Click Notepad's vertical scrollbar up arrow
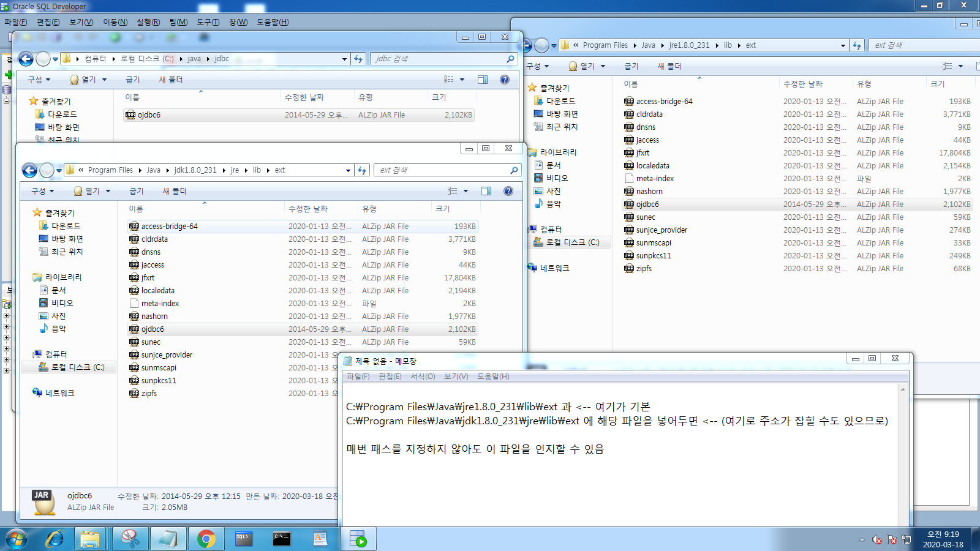980x551 pixels. [x=903, y=389]
